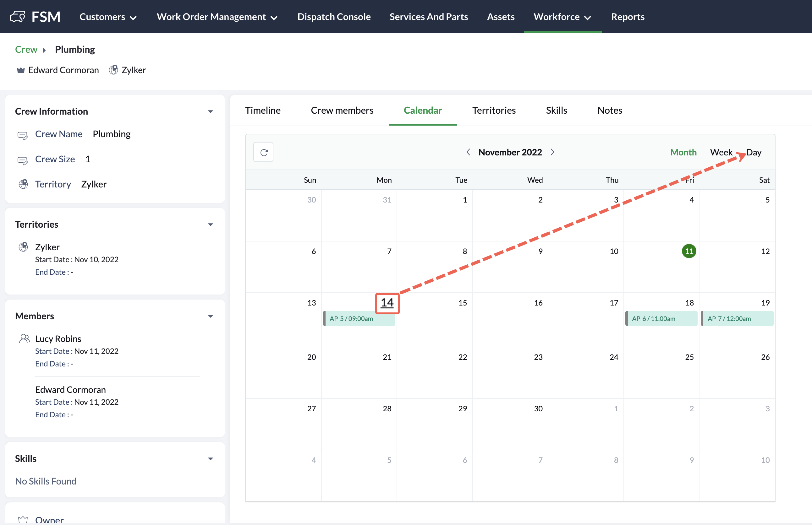This screenshot has width=812, height=525.
Task: Click the Crew Name field icon
Action: [23, 135]
